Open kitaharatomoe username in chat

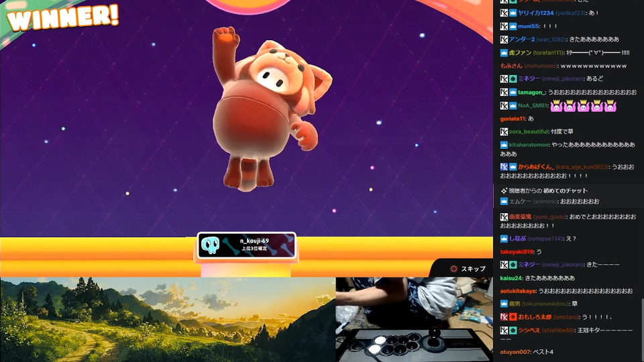point(529,145)
